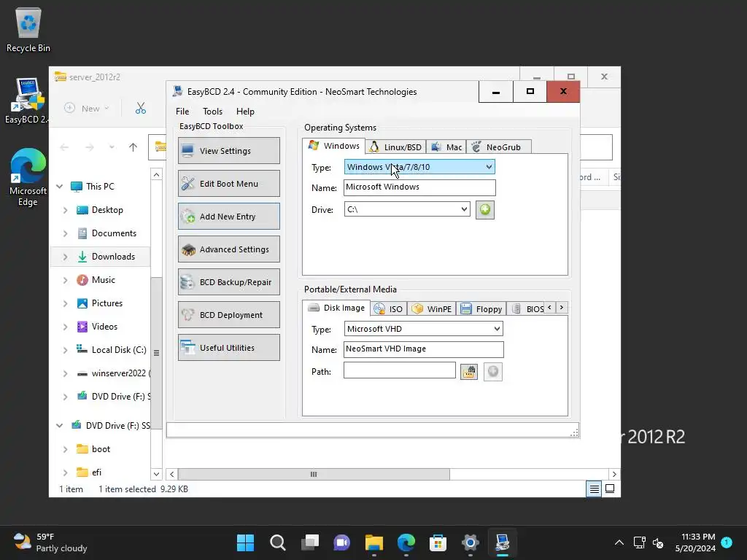The width and height of the screenshot is (747, 560).
Task: Click browse icon next to Path field
Action: 469,371
